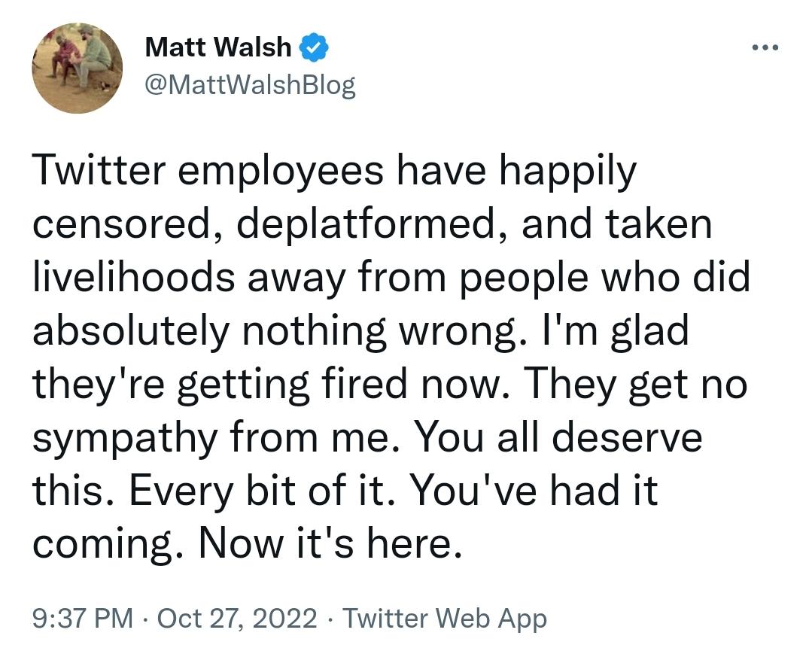The image size is (812, 648).
Task: Open the Twitter Web App source link
Action: click(445, 618)
